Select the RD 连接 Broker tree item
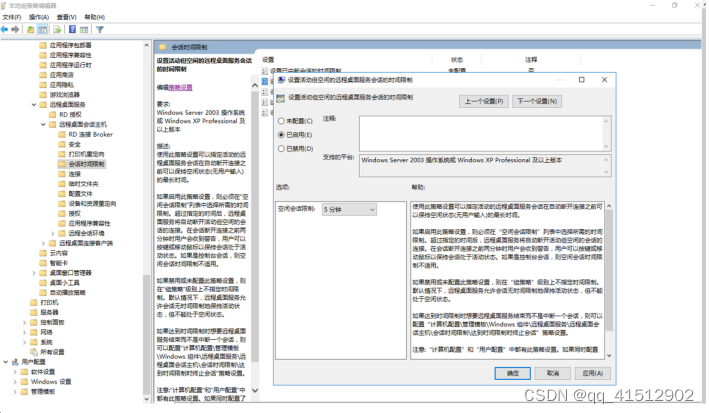The image size is (709, 413). pos(90,134)
